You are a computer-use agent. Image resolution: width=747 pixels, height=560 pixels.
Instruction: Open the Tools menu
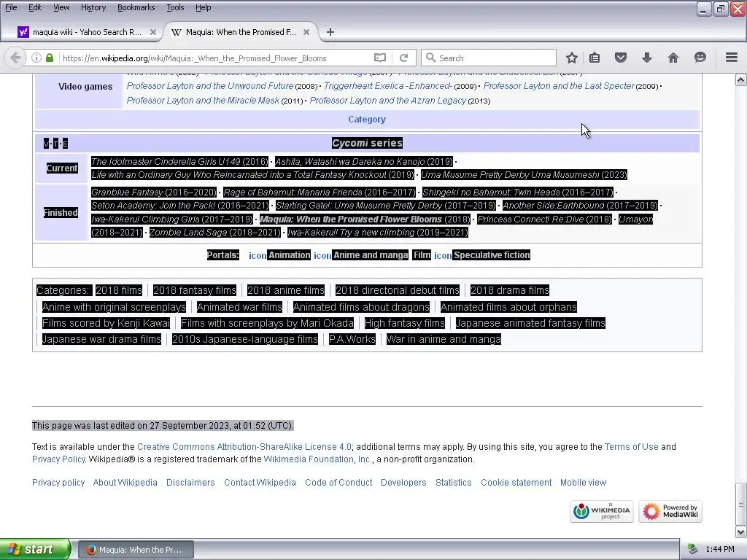click(x=175, y=7)
